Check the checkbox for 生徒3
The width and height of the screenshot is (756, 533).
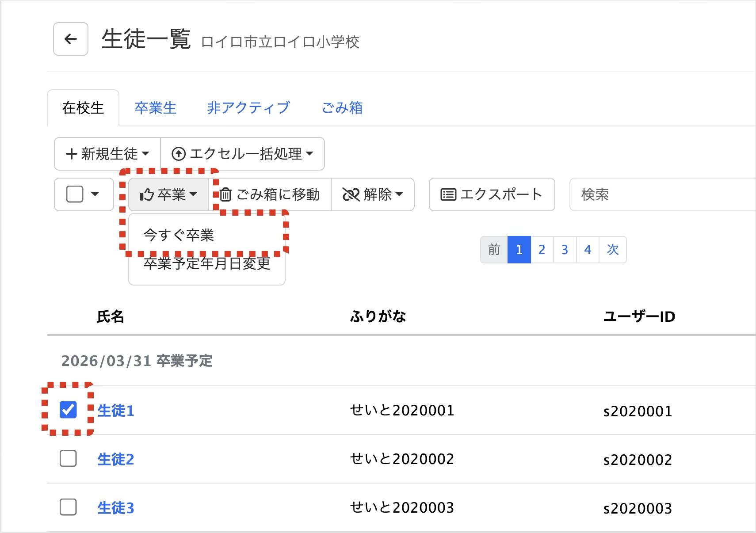coord(68,507)
